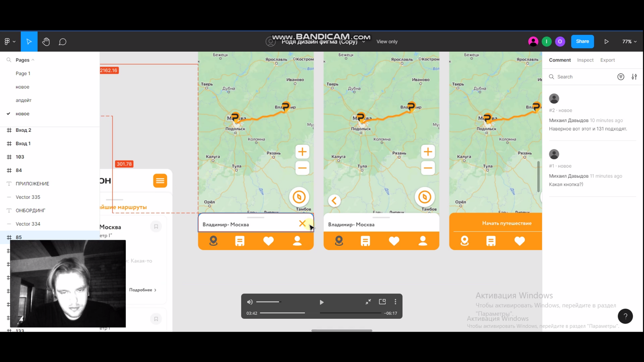Select the Comment tool
Image resolution: width=644 pixels, height=362 pixels.
click(x=62, y=41)
